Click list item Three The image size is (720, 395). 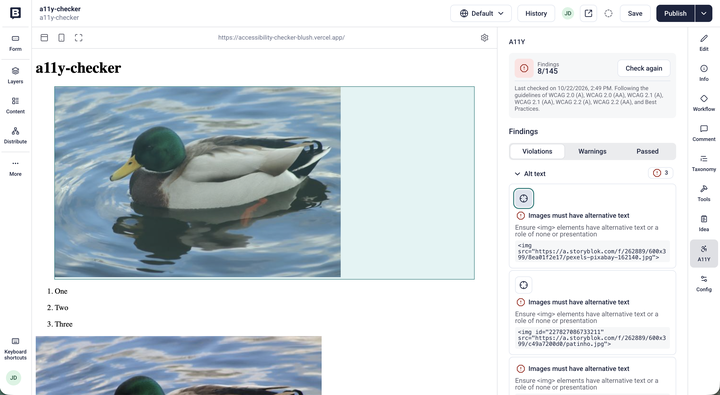pyautogui.click(x=63, y=324)
